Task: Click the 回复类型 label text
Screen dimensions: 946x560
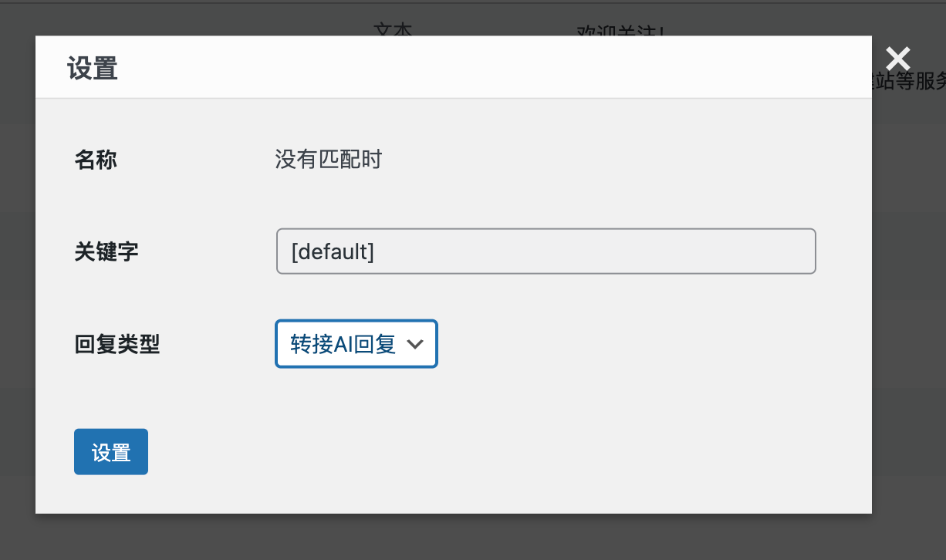Action: point(117,344)
